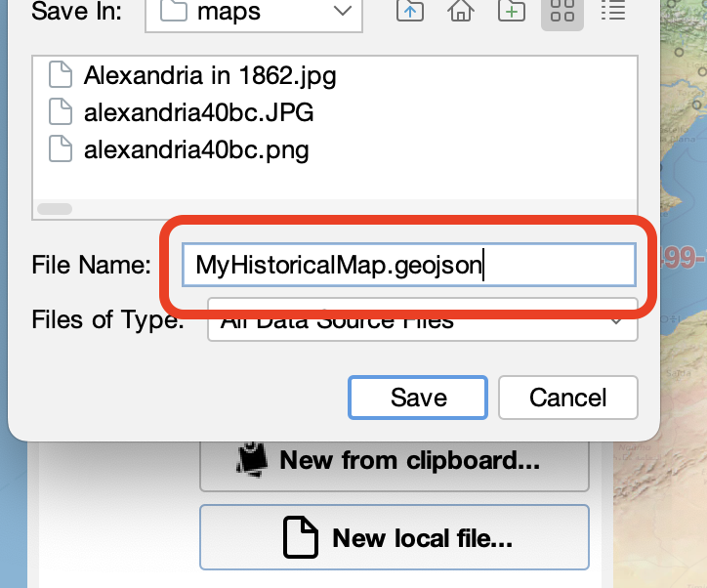707x588 pixels.
Task: Click the file list horizontal scrollbar
Action: pos(55,208)
